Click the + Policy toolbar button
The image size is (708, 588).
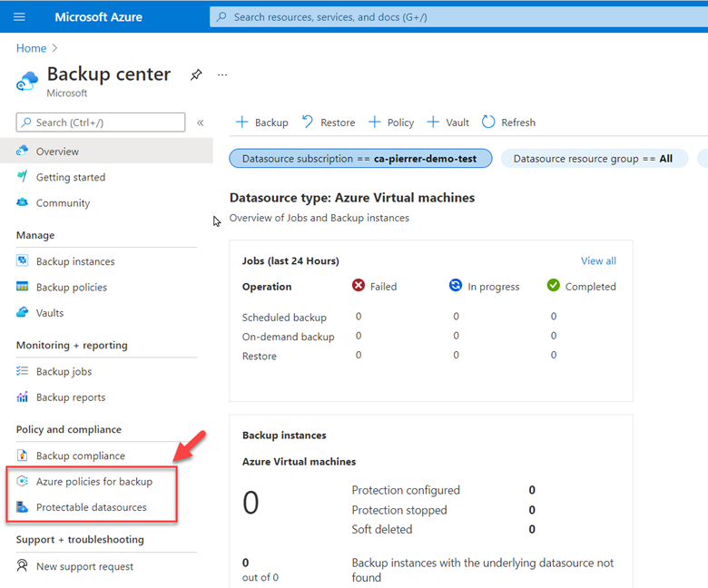(391, 122)
